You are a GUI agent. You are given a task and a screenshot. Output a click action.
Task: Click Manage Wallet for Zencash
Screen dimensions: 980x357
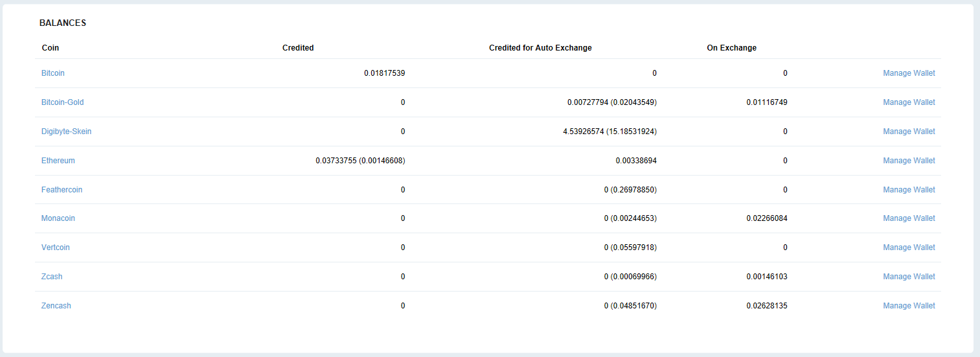[x=909, y=306]
